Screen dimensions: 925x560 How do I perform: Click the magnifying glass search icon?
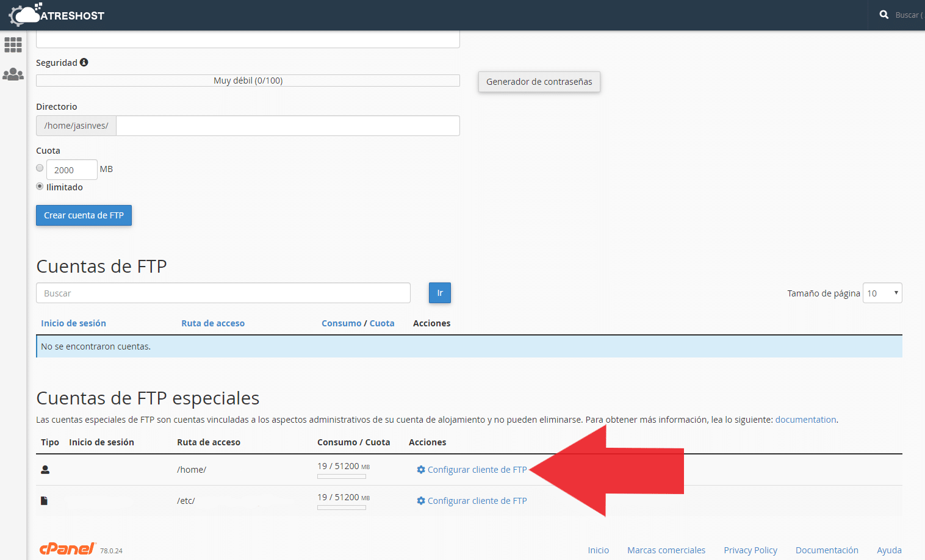(x=884, y=14)
